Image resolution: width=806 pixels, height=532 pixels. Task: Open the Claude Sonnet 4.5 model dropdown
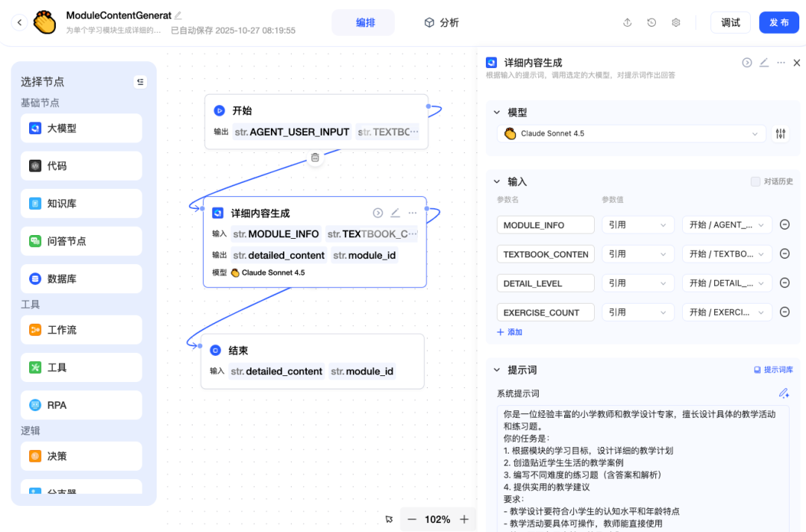pyautogui.click(x=631, y=134)
